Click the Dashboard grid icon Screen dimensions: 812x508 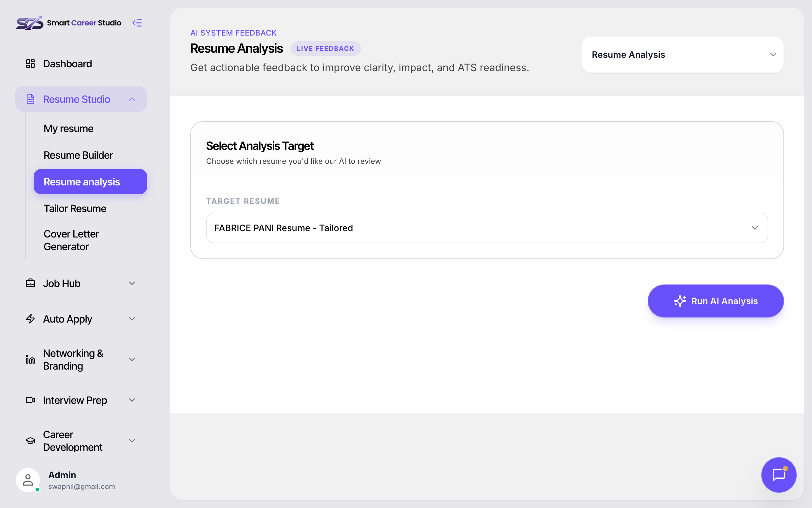[30, 63]
